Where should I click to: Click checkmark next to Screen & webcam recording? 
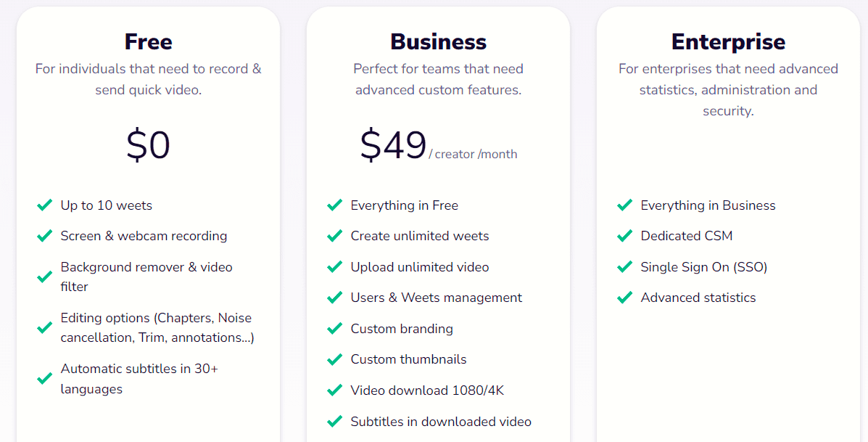pos(45,236)
